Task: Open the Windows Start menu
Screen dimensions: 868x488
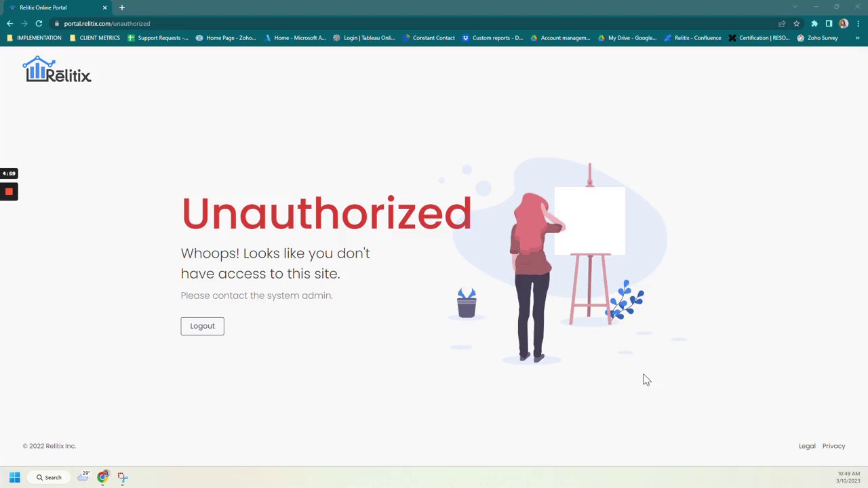Action: click(x=14, y=477)
